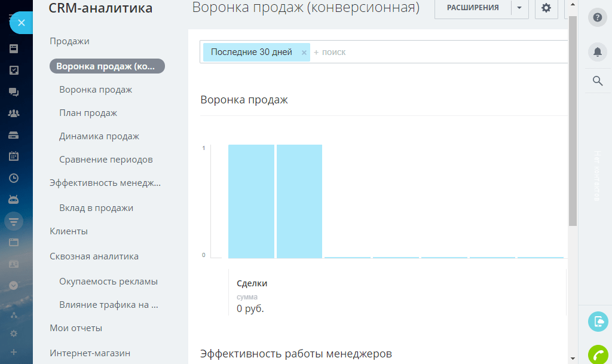
Task: Click the CRM funnel icon in sidebar
Action: pyautogui.click(x=13, y=221)
